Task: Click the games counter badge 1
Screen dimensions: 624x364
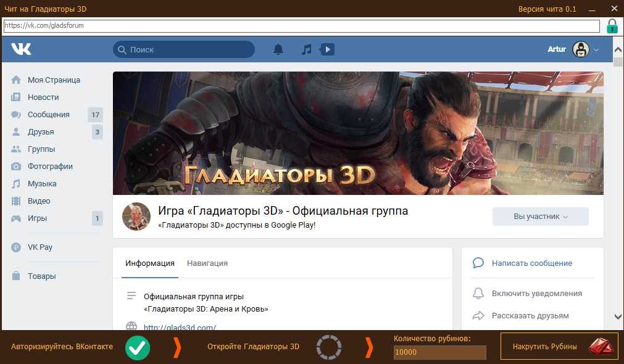Action: point(97,218)
